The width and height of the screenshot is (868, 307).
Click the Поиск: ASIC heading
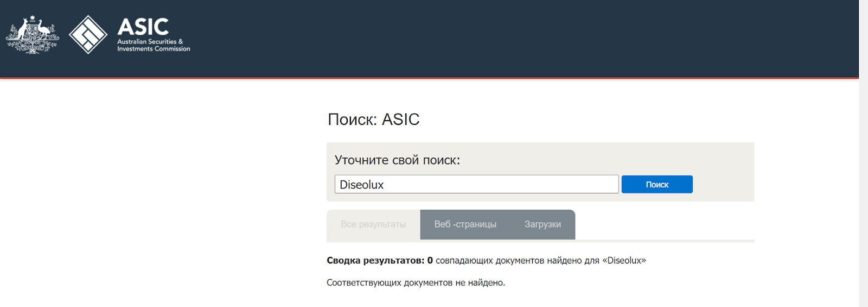[374, 120]
